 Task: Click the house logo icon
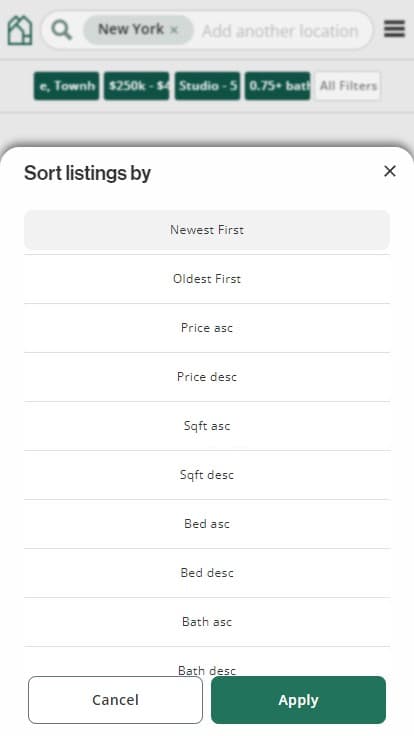[20, 30]
